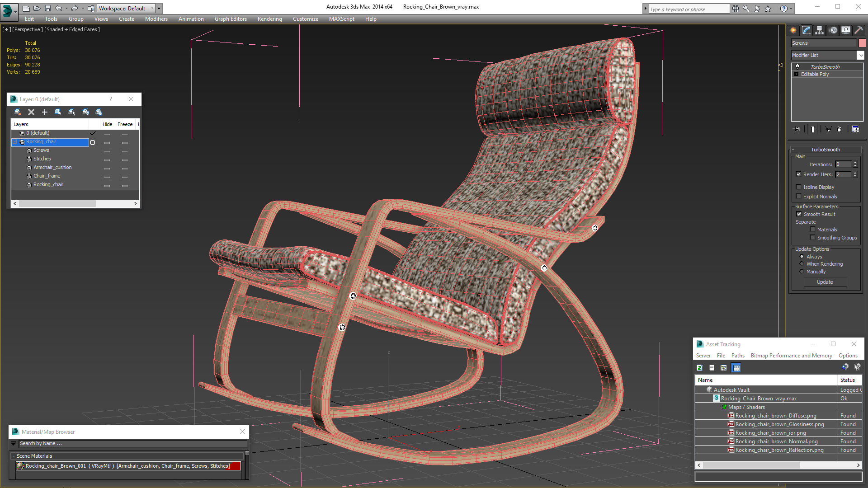Click the Screws object color swatch
The height and width of the screenshot is (488, 868).
[862, 43]
